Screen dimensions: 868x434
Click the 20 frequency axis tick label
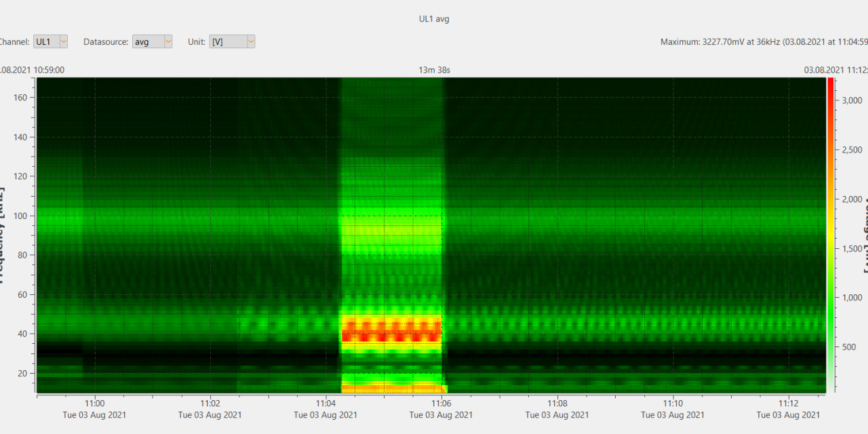tap(22, 373)
